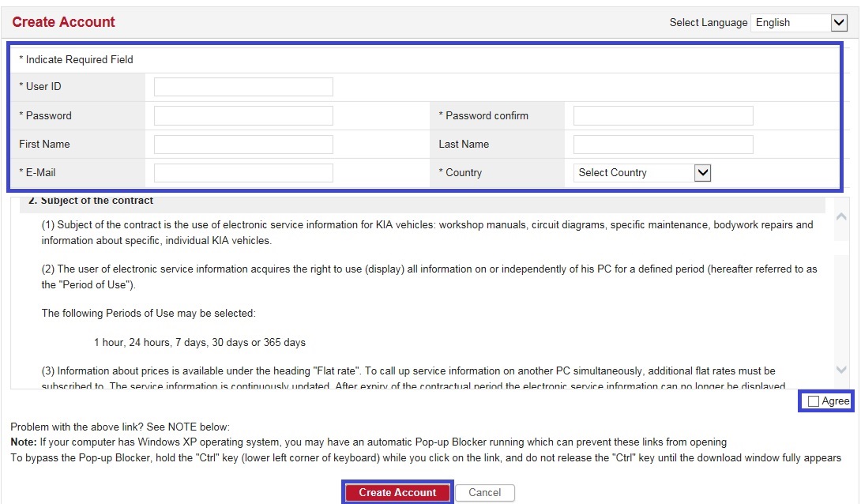Click 'Problem with the above link?' text
Image resolution: width=861 pixels, height=504 pixels.
coord(120,427)
